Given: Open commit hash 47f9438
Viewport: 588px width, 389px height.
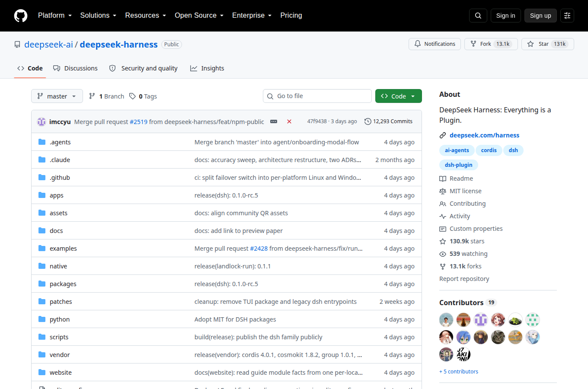Looking at the screenshot, I should [317, 121].
